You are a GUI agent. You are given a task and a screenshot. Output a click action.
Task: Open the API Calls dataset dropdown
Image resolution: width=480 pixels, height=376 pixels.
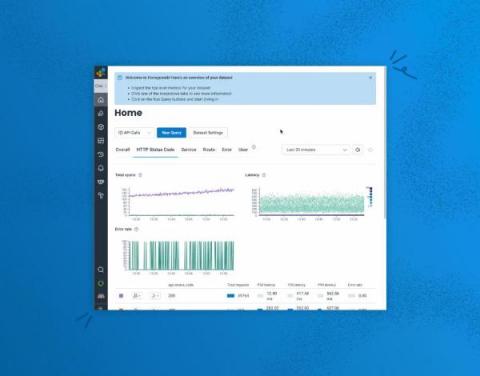(x=134, y=133)
